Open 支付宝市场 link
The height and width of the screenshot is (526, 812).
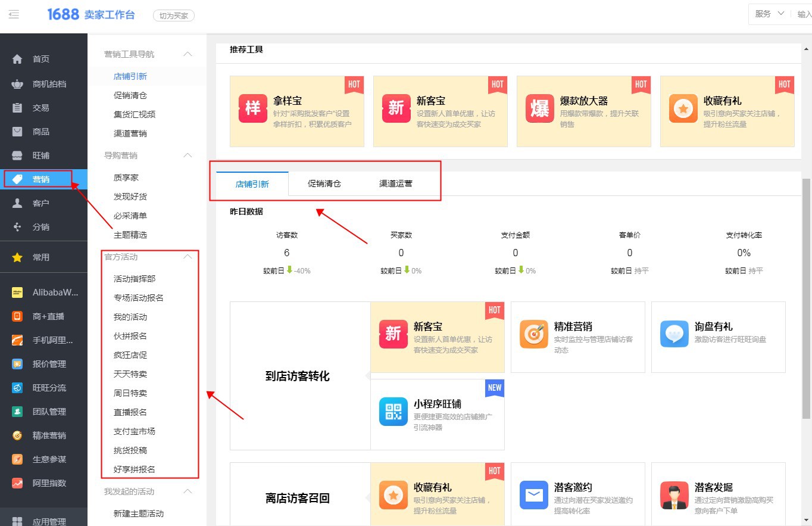click(x=135, y=431)
